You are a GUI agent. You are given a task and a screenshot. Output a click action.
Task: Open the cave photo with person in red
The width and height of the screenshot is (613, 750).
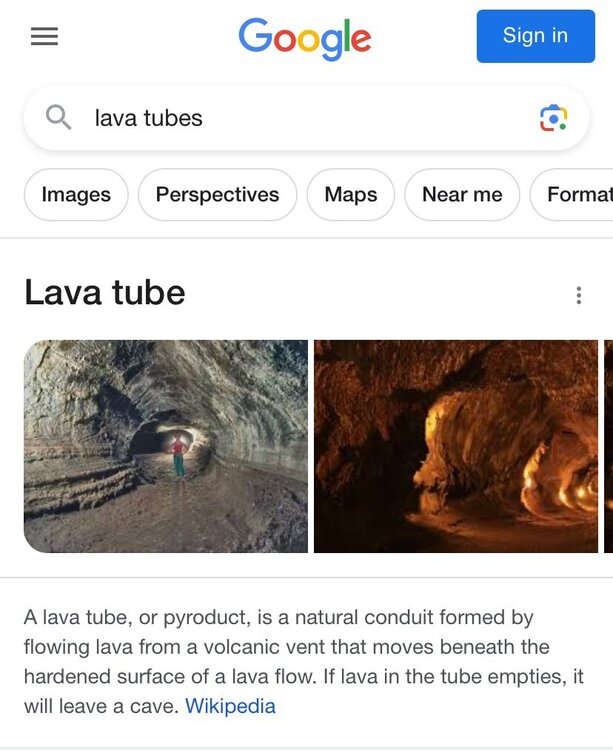click(166, 446)
